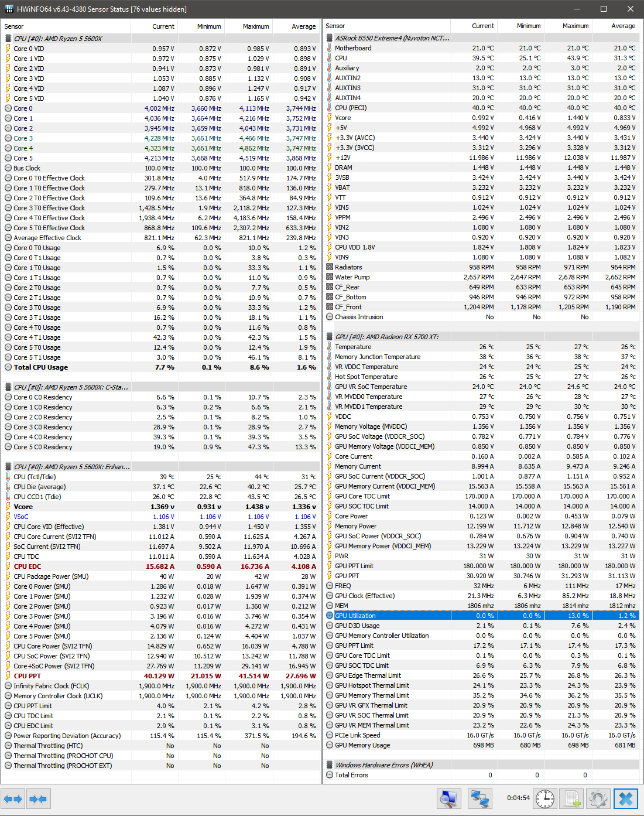Select the Vcore row in the Enhanced section

(160, 507)
